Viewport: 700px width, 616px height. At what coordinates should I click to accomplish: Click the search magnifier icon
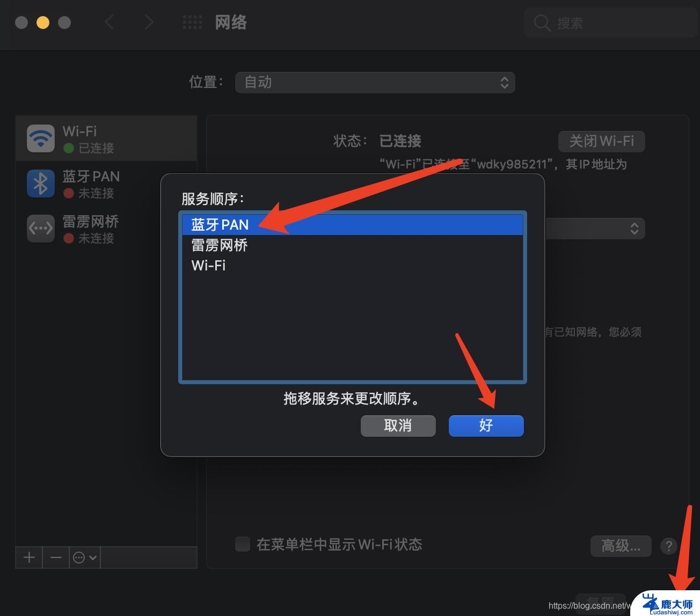(542, 23)
